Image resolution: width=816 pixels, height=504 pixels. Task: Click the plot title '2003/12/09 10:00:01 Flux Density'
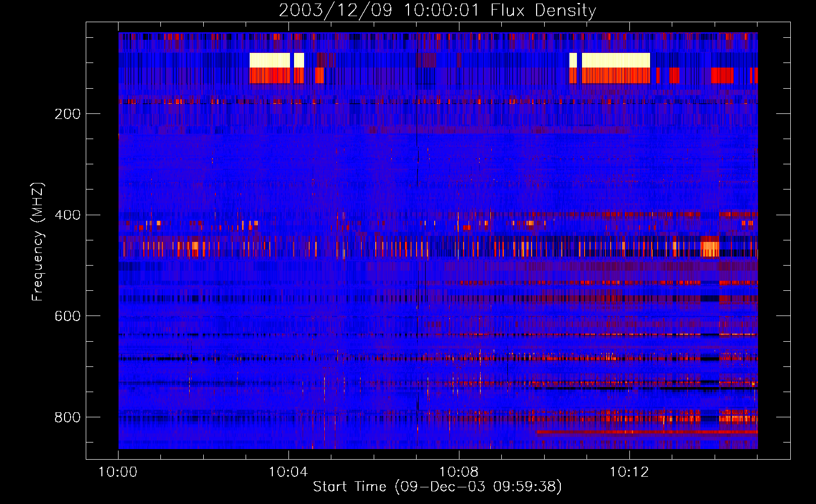[437, 10]
